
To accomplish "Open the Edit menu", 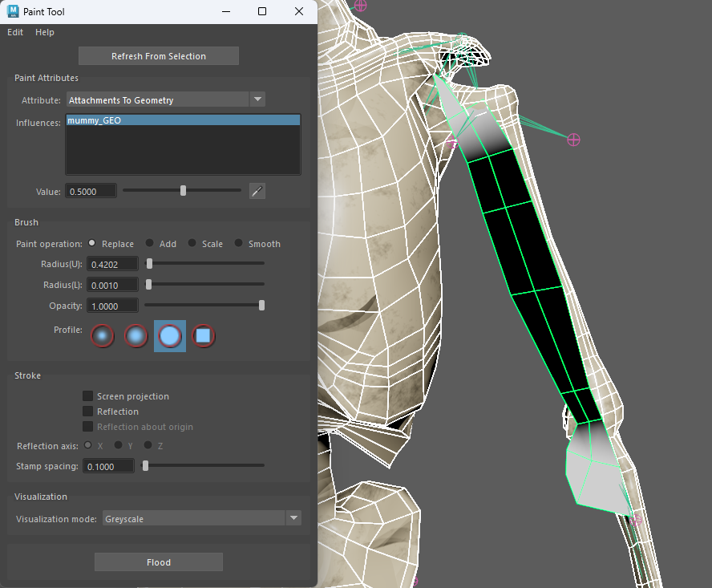I will coord(14,32).
